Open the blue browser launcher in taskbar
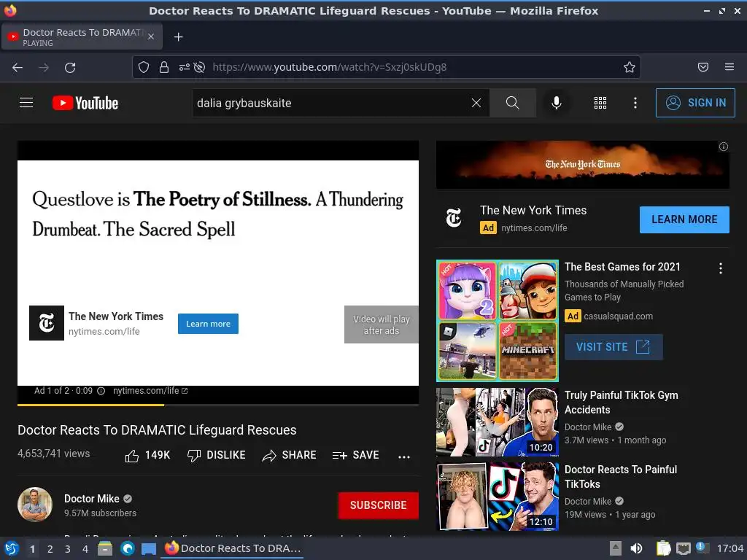 (x=127, y=548)
